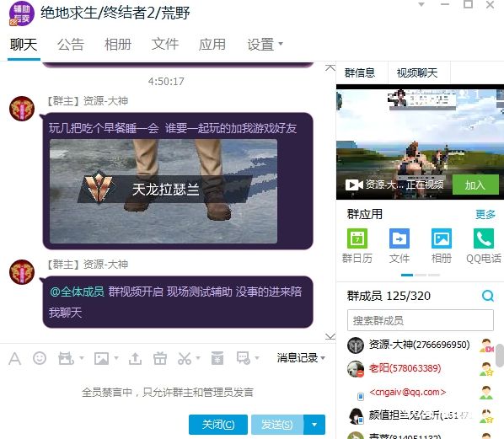Click the 发送(S) button
The height and width of the screenshot is (439, 504).
277,425
